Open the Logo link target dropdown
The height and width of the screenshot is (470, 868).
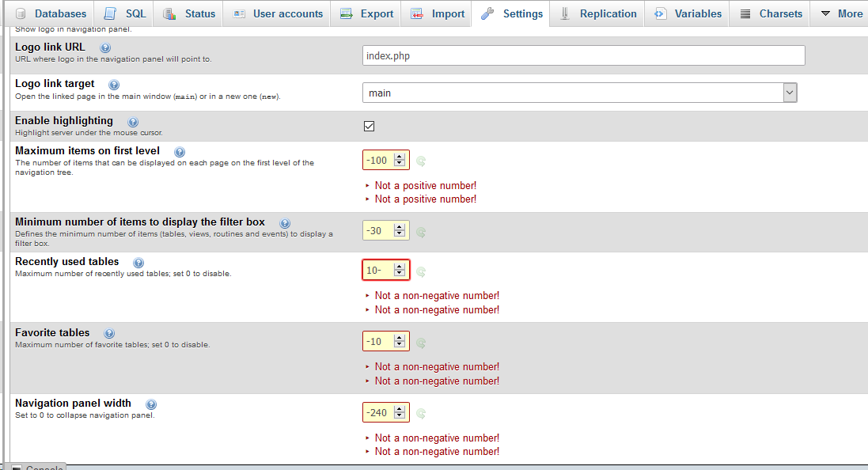tap(789, 92)
